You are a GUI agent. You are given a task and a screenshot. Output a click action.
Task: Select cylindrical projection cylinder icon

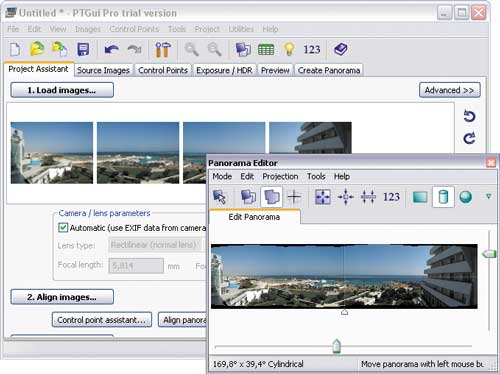pos(443,197)
